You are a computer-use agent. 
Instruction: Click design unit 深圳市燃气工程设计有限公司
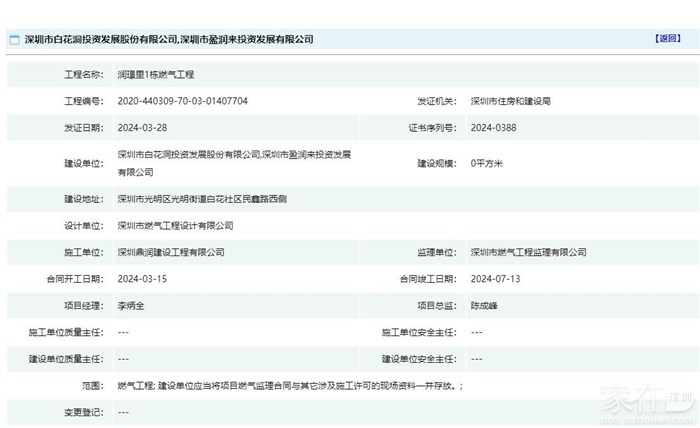175,225
